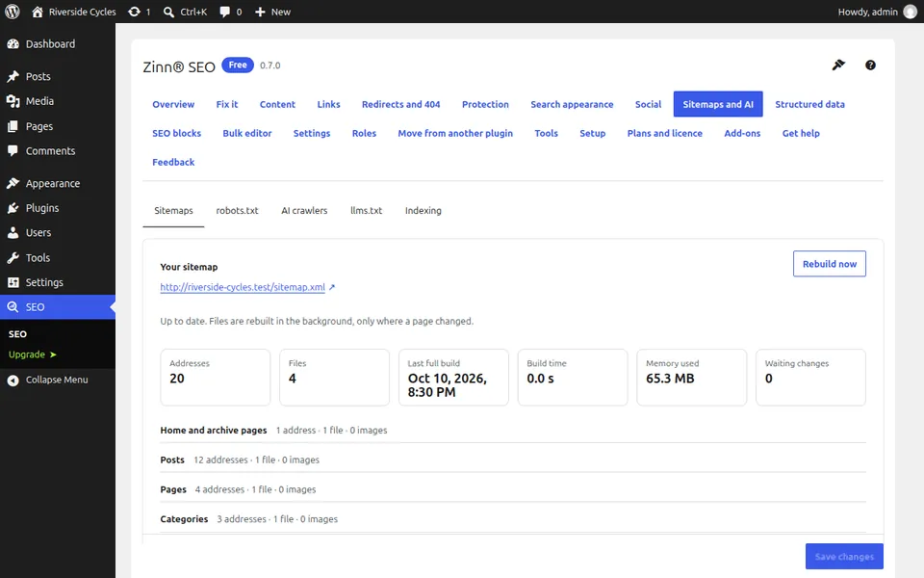The width and height of the screenshot is (924, 578).
Task: Open the llms.txt tab
Action: [x=366, y=211]
